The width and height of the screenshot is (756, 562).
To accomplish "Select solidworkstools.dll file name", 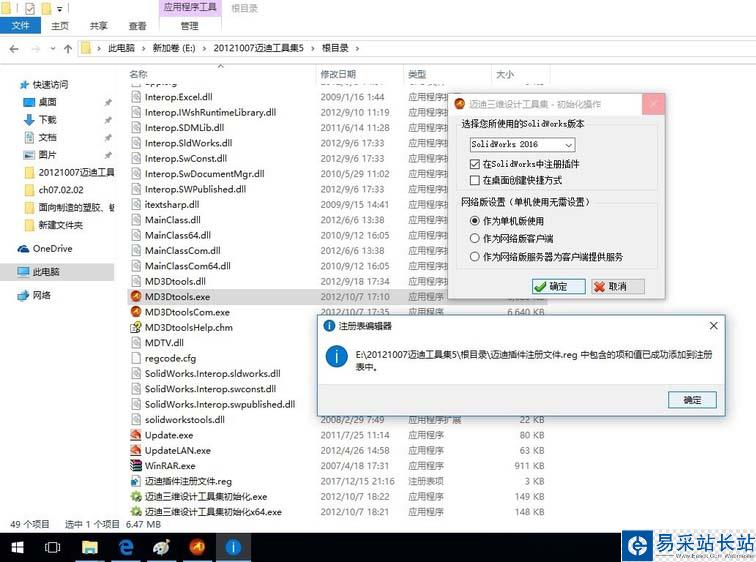I will point(185,420).
